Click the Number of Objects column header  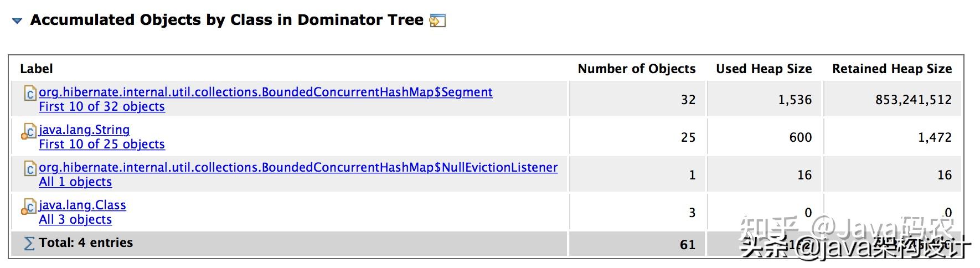point(636,69)
